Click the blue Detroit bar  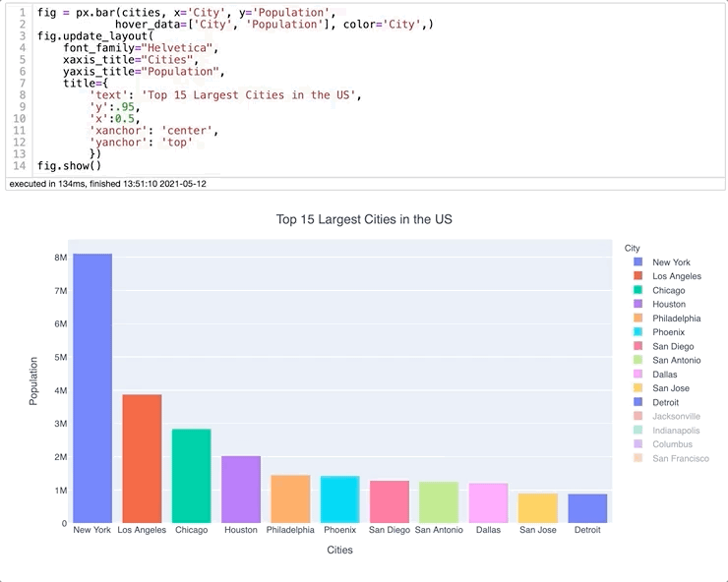[587, 508]
